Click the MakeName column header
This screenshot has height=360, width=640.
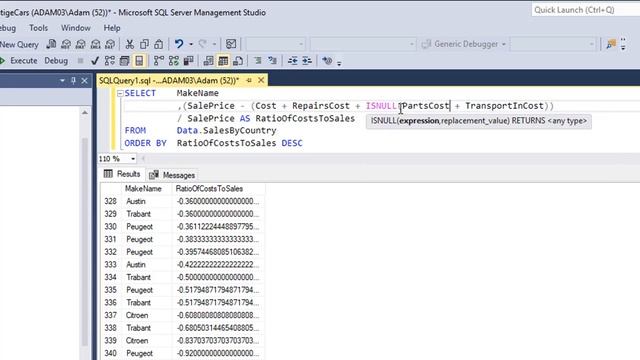coord(147,189)
